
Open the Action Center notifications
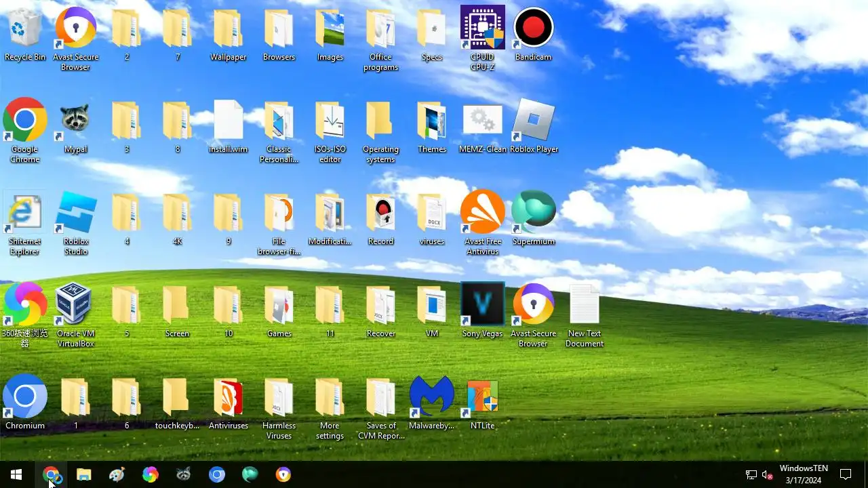(846, 474)
